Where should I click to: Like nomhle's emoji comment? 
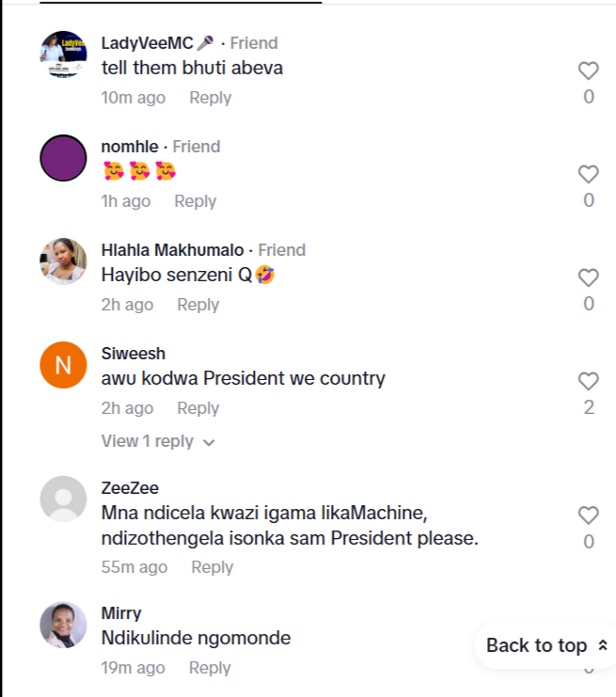tap(588, 174)
